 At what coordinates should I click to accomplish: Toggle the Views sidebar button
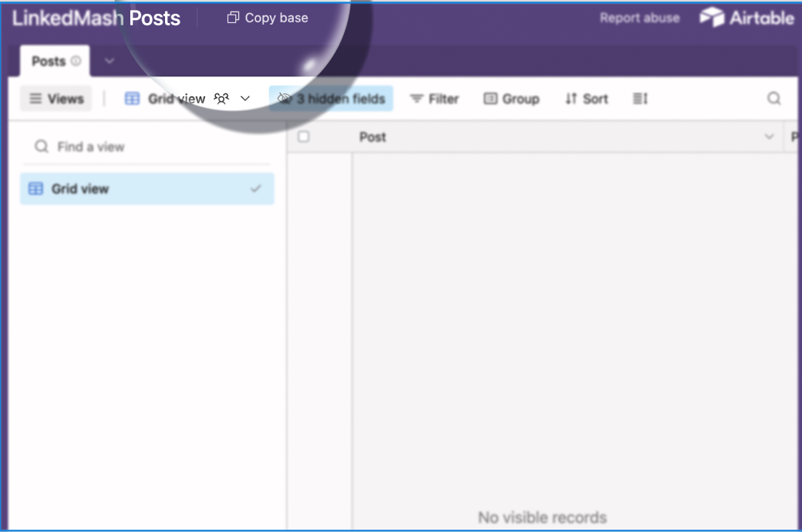[56, 99]
